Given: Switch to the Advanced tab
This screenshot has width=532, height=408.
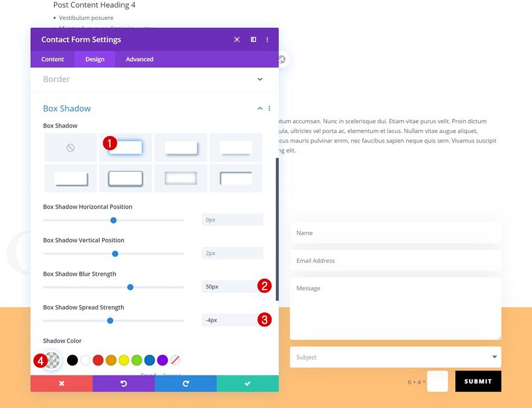Looking at the screenshot, I should 139,59.
